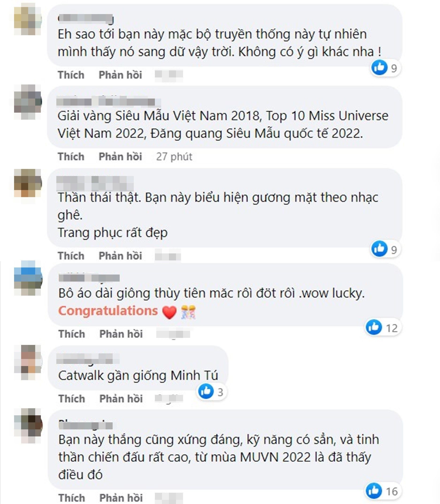Click the like reaction icon showing 12
The width and height of the screenshot is (440, 504).
point(374,327)
